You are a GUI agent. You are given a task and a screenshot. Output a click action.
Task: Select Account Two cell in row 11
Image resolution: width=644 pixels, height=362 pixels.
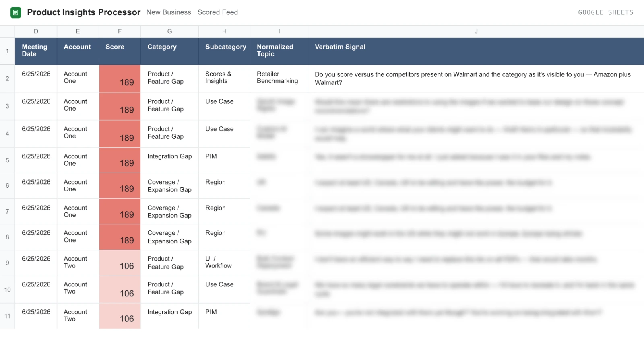coord(78,316)
